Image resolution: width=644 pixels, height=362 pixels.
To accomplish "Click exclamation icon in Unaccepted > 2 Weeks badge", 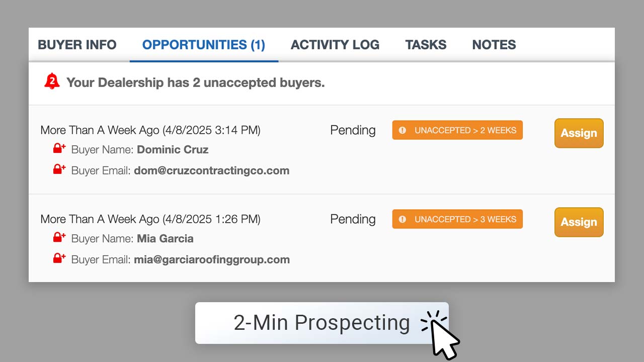I will point(402,130).
